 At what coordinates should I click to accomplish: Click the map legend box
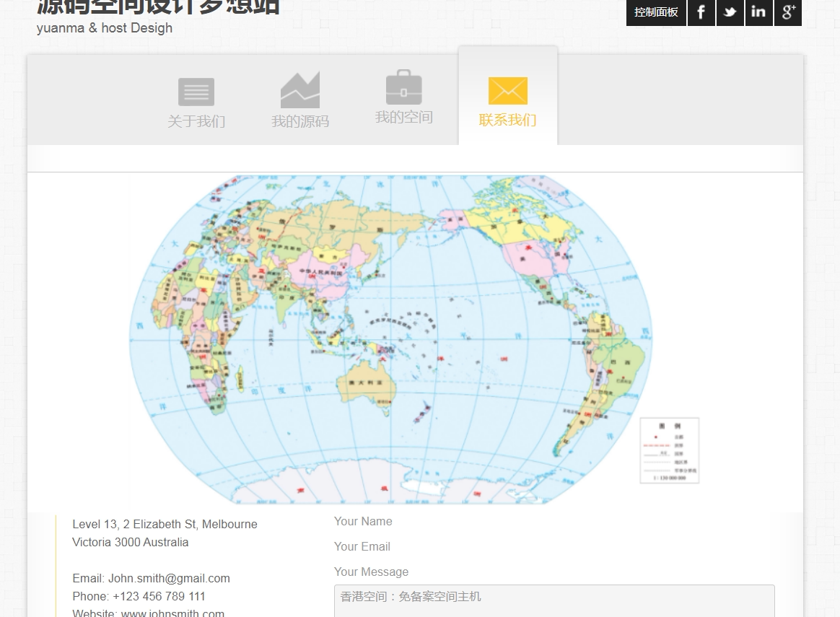coord(670,450)
